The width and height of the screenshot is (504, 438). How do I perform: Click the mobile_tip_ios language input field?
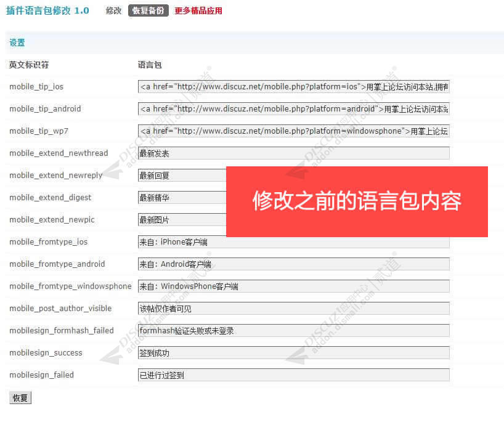coord(293,86)
